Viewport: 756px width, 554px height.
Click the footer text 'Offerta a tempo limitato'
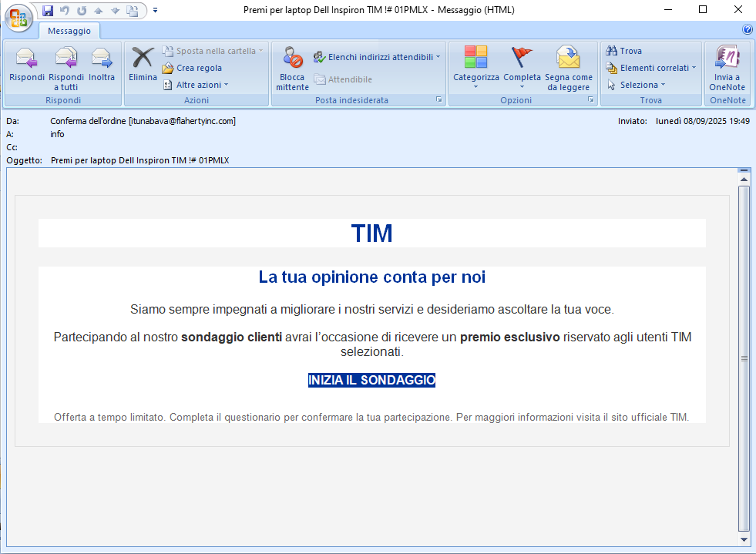109,417
